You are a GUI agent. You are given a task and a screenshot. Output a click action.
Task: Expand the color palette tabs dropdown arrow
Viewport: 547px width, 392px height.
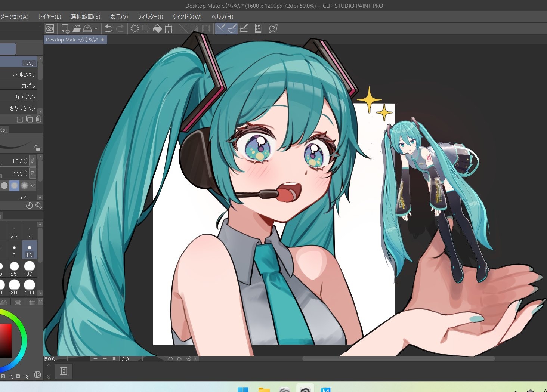point(40,301)
